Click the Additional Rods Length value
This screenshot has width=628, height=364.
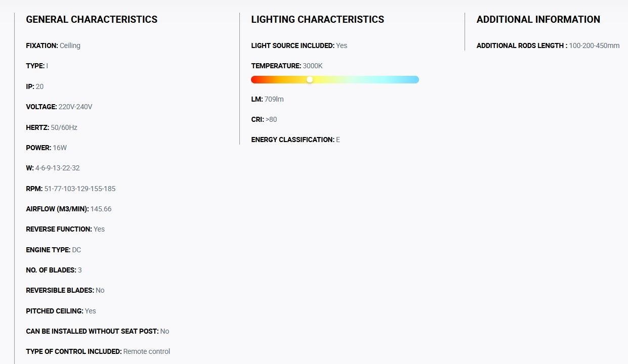(x=594, y=45)
